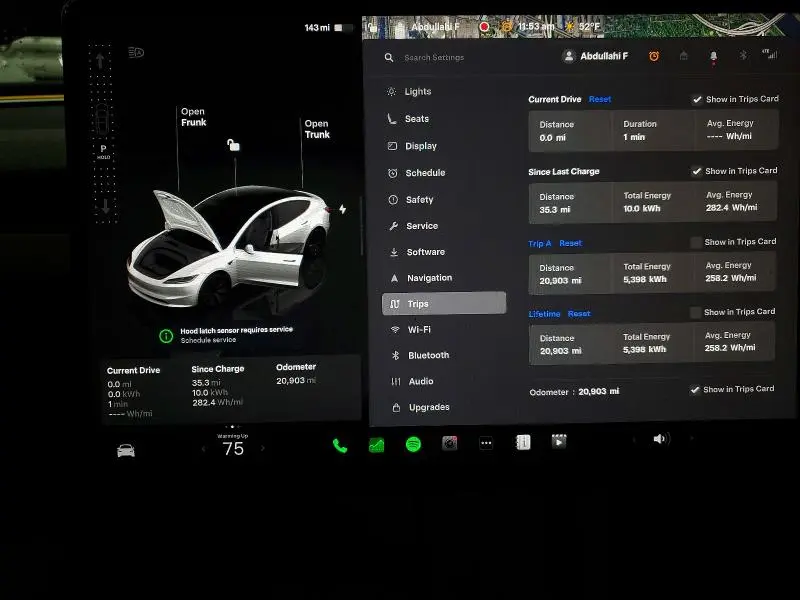800x600 pixels.
Task: Tap the green hood latch alert info icon
Action: coord(166,336)
